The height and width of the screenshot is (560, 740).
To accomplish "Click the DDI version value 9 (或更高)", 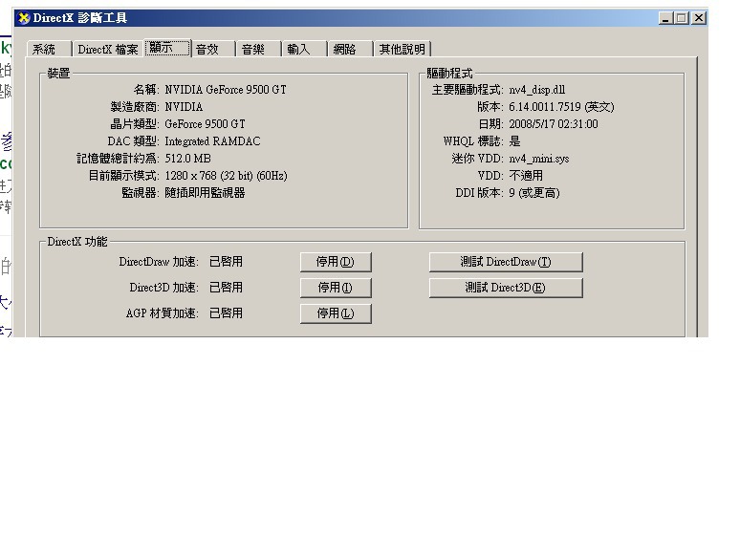I will point(534,193).
